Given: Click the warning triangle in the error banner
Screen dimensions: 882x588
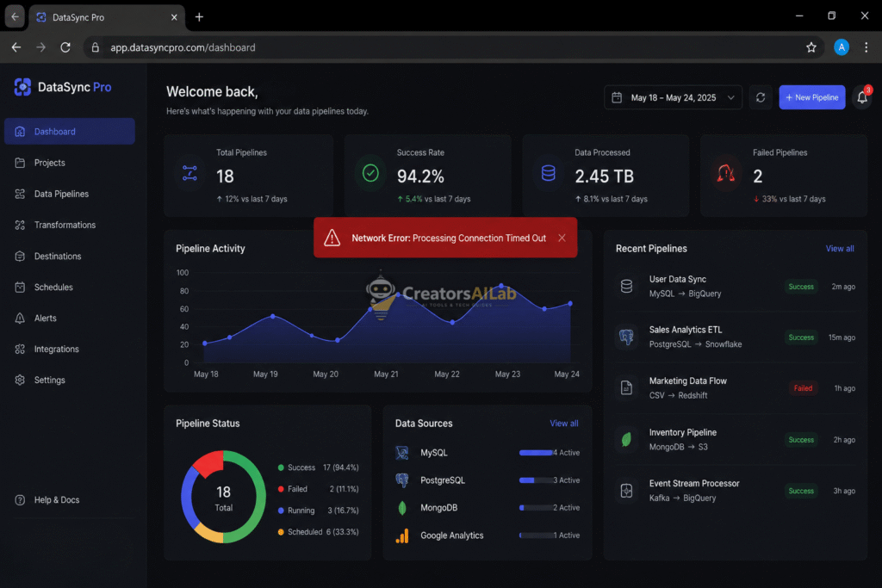Looking at the screenshot, I should (332, 238).
